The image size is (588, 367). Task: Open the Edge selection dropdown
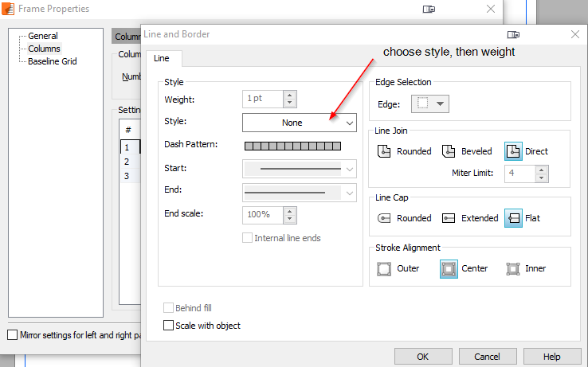coord(429,103)
